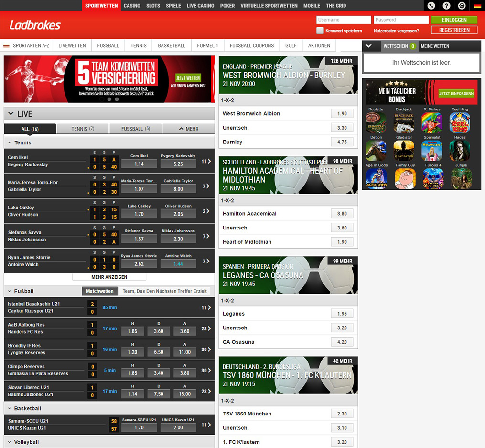
Task: Launch the Gladiator slot game
Action: tap(404, 151)
